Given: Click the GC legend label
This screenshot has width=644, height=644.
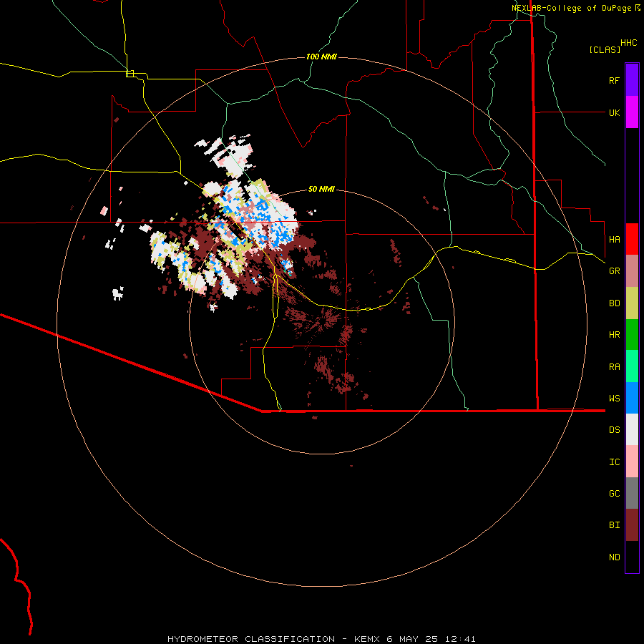Looking at the screenshot, I should pos(614,494).
